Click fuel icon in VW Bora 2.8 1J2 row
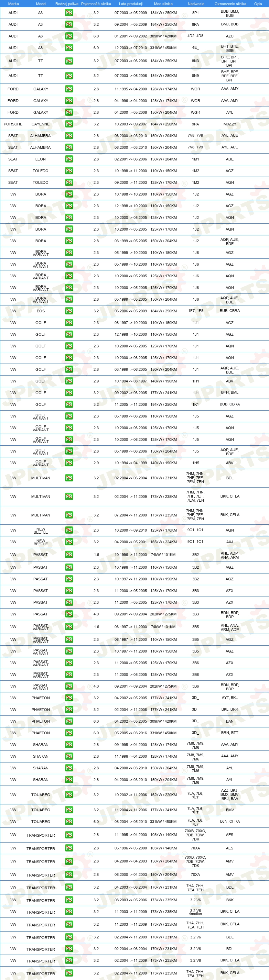269x980 pixels. point(69,241)
